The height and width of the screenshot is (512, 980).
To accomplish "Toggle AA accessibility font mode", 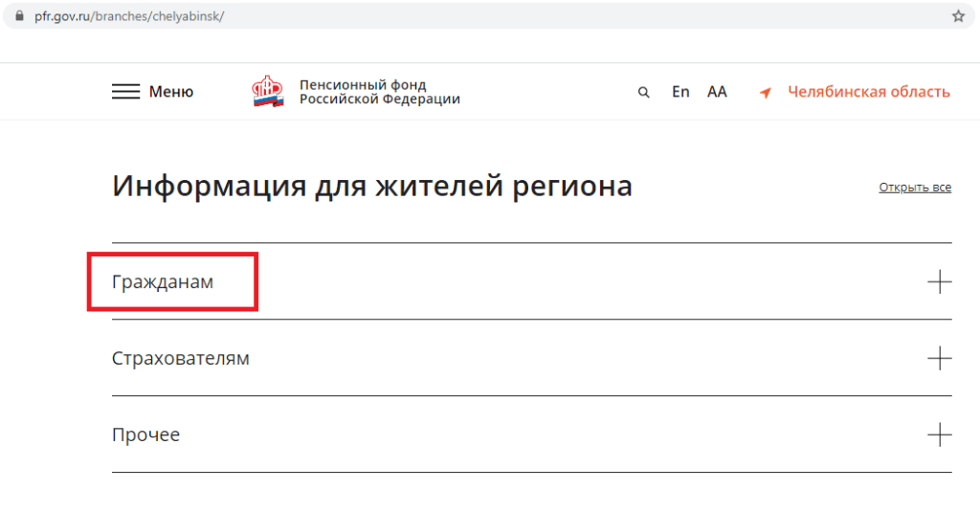I will click(x=717, y=92).
